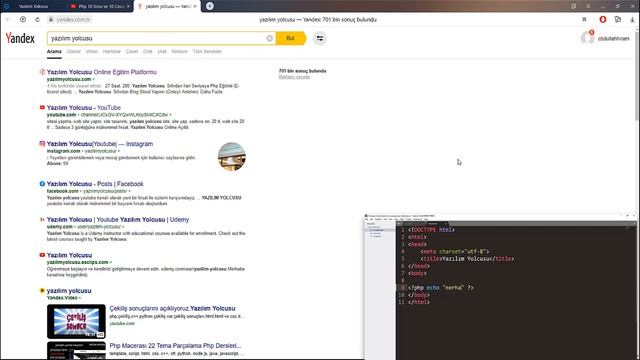Viewport: 640px width, 360px height.
Task: Click the yellow Bul search button
Action: tap(291, 38)
